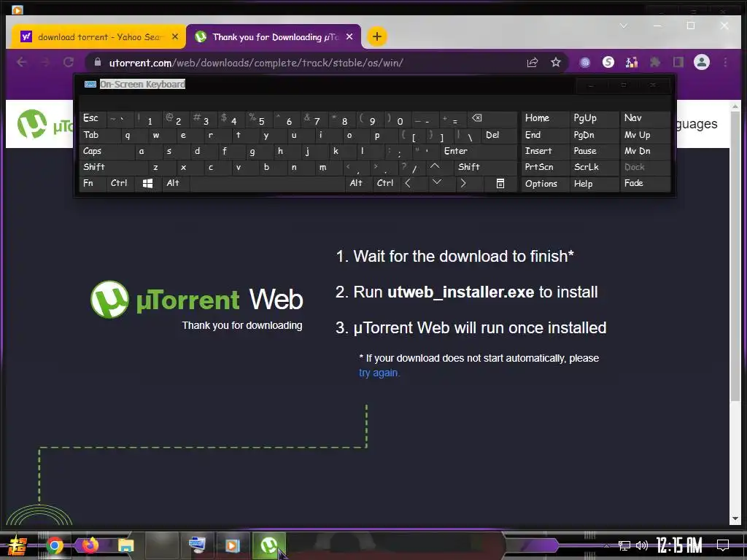The width and height of the screenshot is (747, 560).
Task: Toggle the right Shift key on keyboard
Action: click(485, 167)
